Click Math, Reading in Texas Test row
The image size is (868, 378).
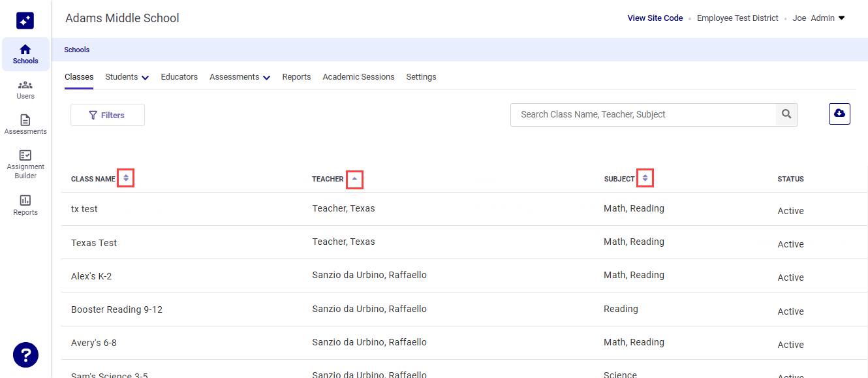tap(634, 242)
